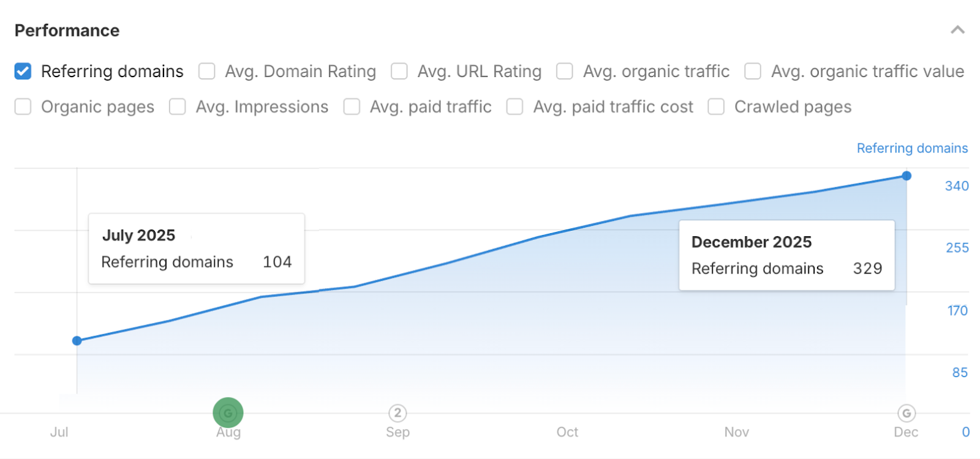Open the green Google update marker at Aug
Viewport: 980px width, 459px height.
point(228,413)
